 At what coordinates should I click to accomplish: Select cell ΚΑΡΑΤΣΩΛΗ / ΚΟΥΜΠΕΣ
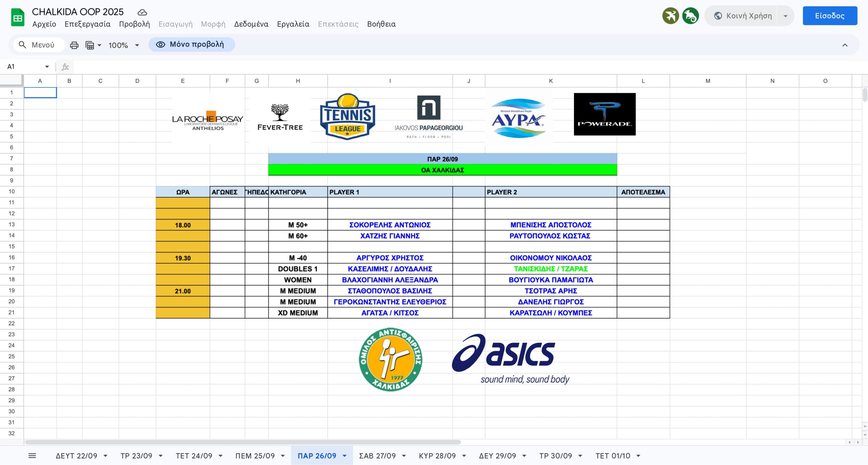point(551,313)
